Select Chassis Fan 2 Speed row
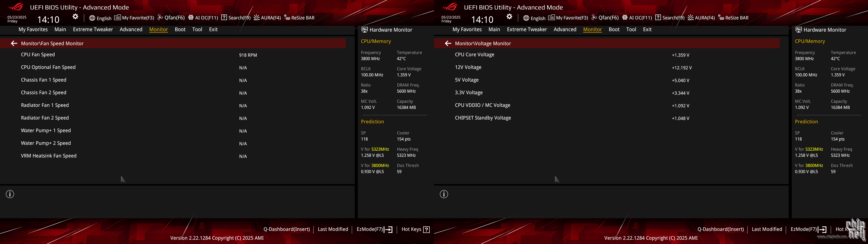The width and height of the screenshot is (868, 244). (x=173, y=93)
